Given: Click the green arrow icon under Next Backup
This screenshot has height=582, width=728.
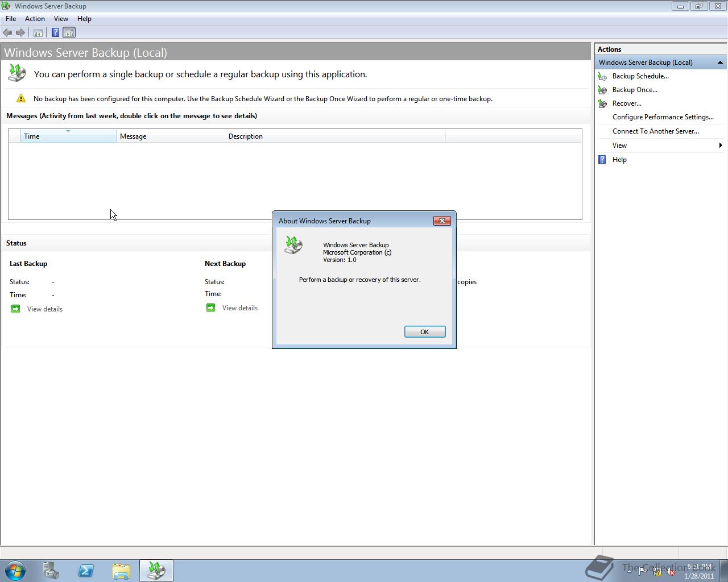Looking at the screenshot, I should 210,307.
